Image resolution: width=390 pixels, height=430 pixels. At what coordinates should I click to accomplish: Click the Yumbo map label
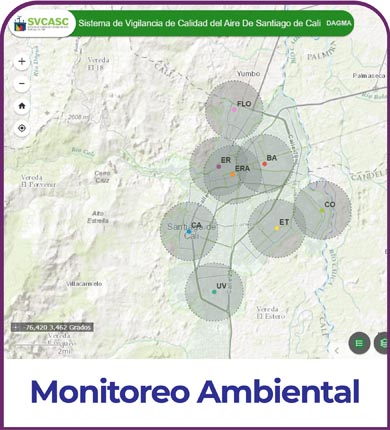248,74
